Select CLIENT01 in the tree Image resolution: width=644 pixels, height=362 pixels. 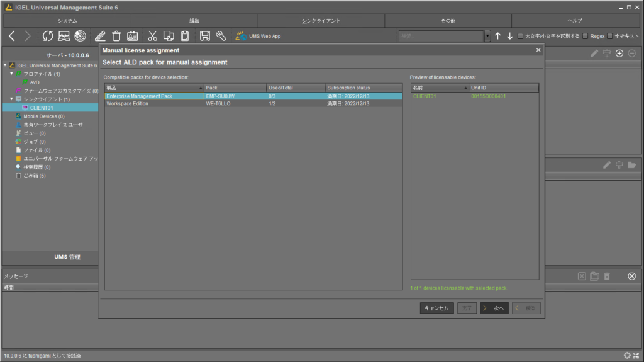point(42,108)
